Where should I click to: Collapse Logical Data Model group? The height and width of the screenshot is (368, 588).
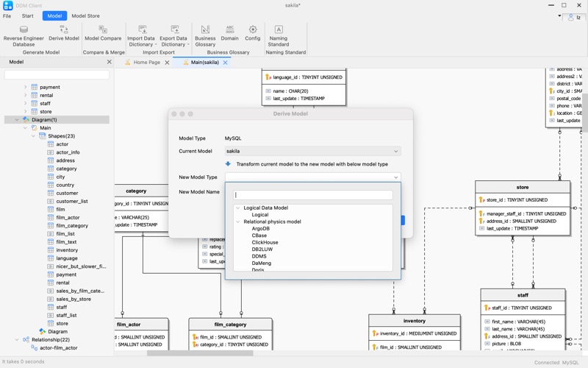(237, 208)
